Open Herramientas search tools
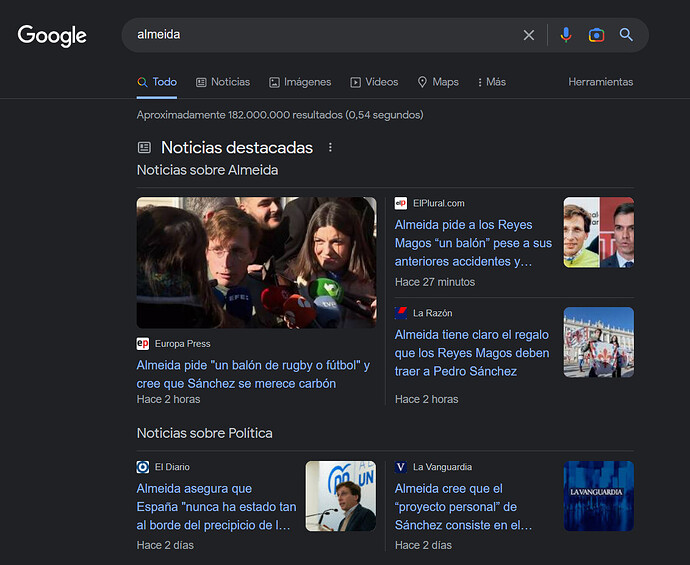Image resolution: width=690 pixels, height=565 pixels. coord(601,82)
